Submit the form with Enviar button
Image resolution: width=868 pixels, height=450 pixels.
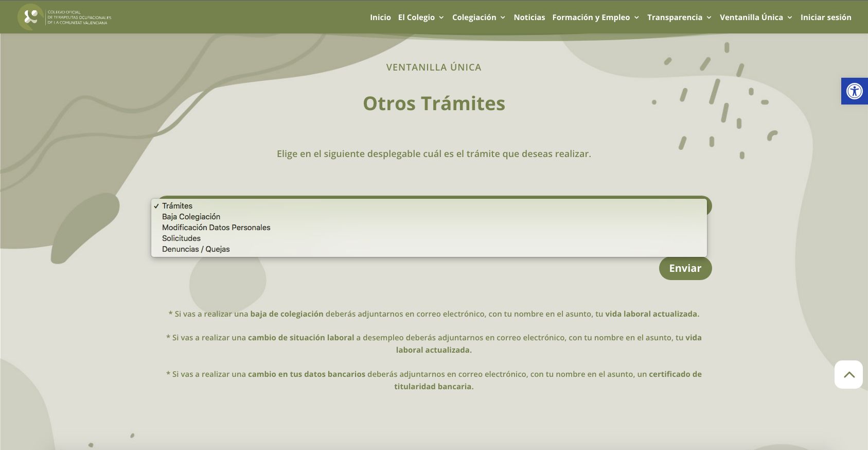click(x=685, y=268)
